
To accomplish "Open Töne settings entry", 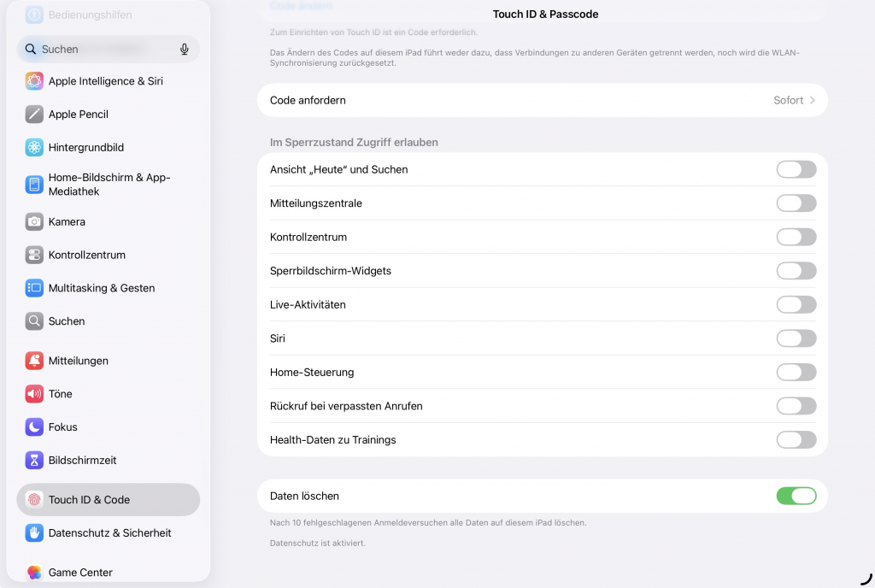I will click(x=60, y=394).
